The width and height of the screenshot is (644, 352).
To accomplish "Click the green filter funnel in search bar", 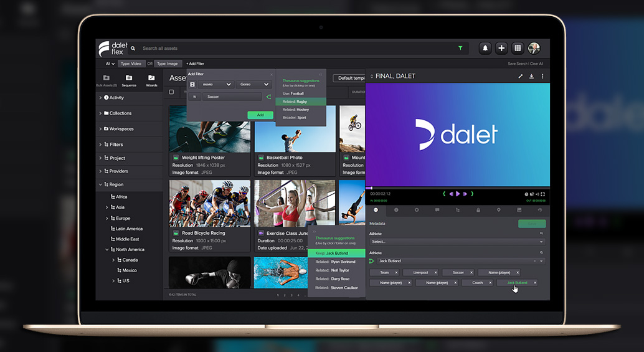I will [x=460, y=48].
